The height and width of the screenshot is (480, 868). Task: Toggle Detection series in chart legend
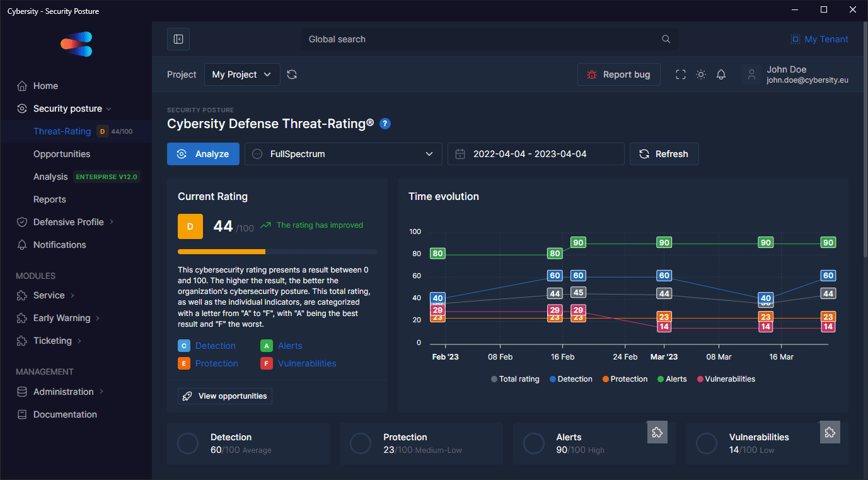(x=571, y=379)
